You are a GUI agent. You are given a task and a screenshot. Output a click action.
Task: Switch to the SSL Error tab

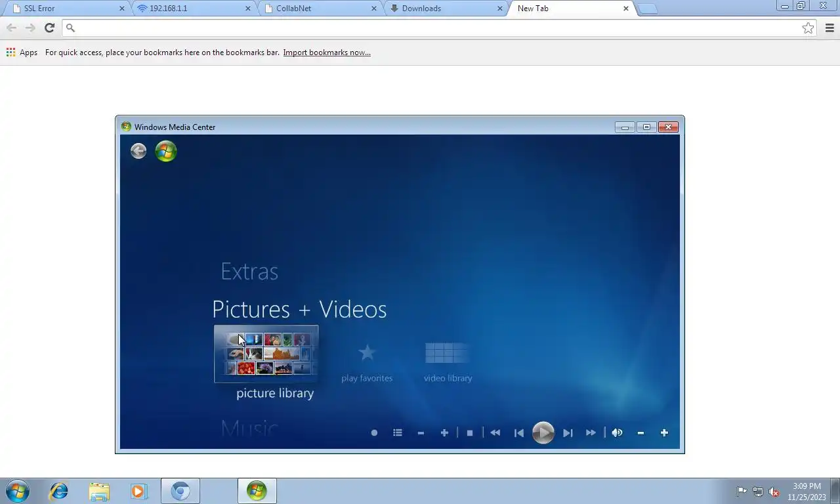point(69,9)
